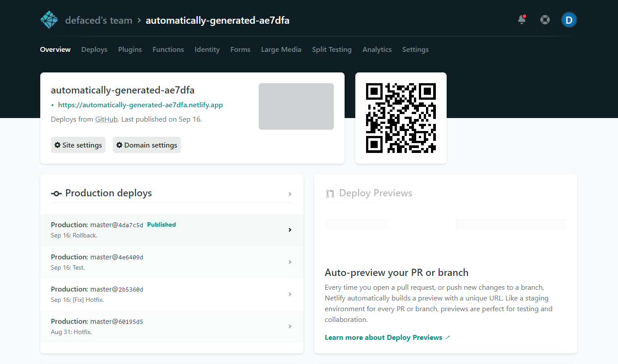Screen dimensions: 618x364
Task: Open the Analytics section
Action: point(377,49)
